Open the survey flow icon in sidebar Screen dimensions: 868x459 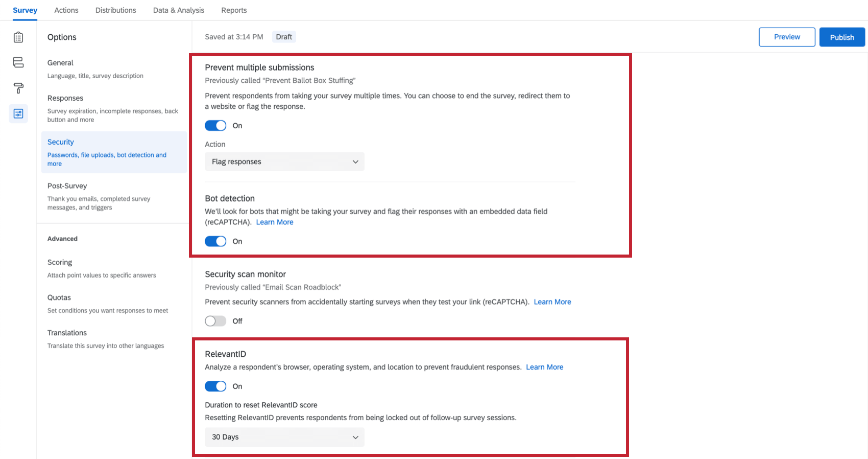(18, 62)
